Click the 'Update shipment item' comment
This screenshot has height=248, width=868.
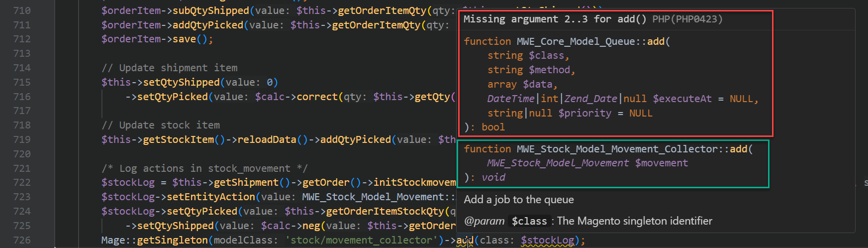click(x=170, y=68)
